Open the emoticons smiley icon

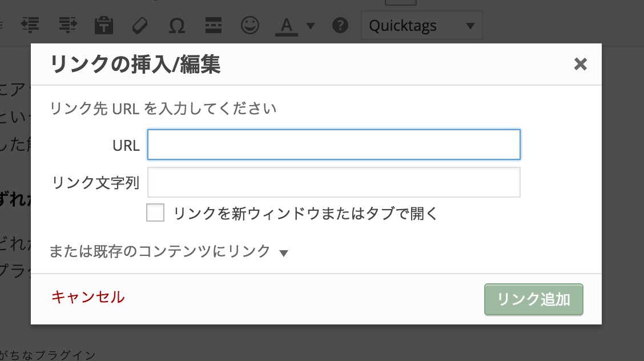click(250, 26)
